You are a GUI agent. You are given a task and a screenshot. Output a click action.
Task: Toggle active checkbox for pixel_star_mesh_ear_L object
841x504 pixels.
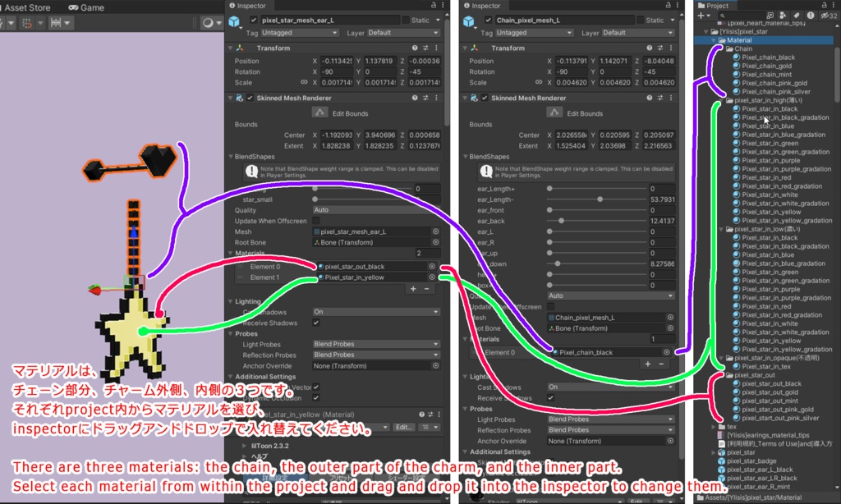(x=254, y=20)
